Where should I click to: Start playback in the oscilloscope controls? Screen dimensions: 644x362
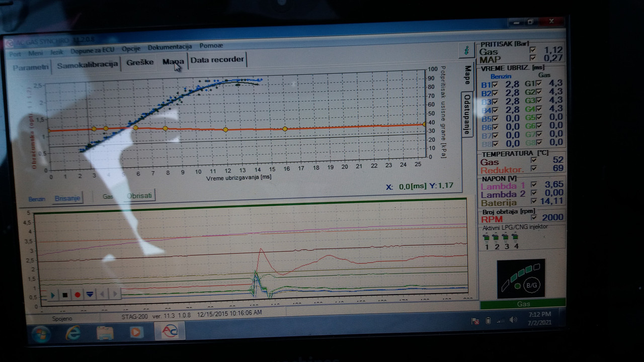(53, 295)
